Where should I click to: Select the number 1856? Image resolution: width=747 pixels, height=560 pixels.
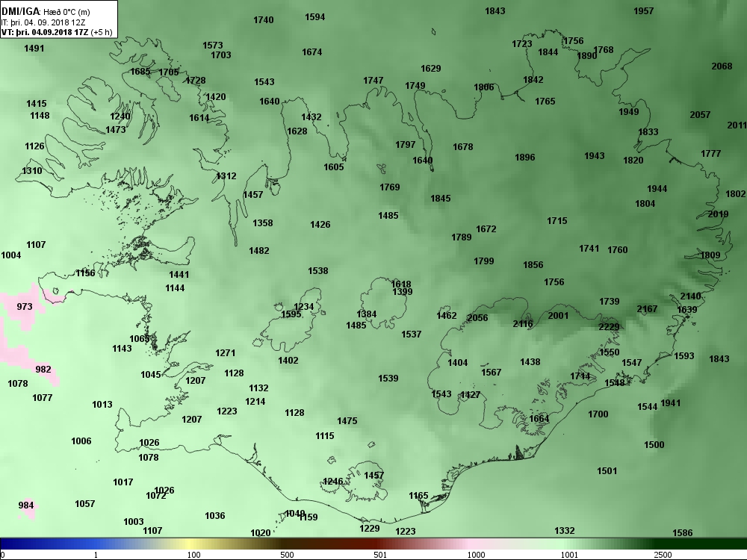coord(533,265)
